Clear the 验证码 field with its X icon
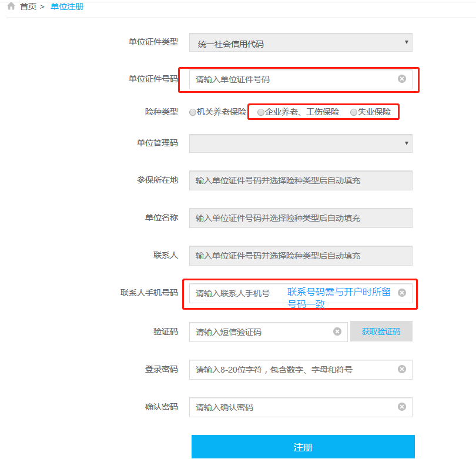This screenshot has width=476, height=459. coord(337,331)
